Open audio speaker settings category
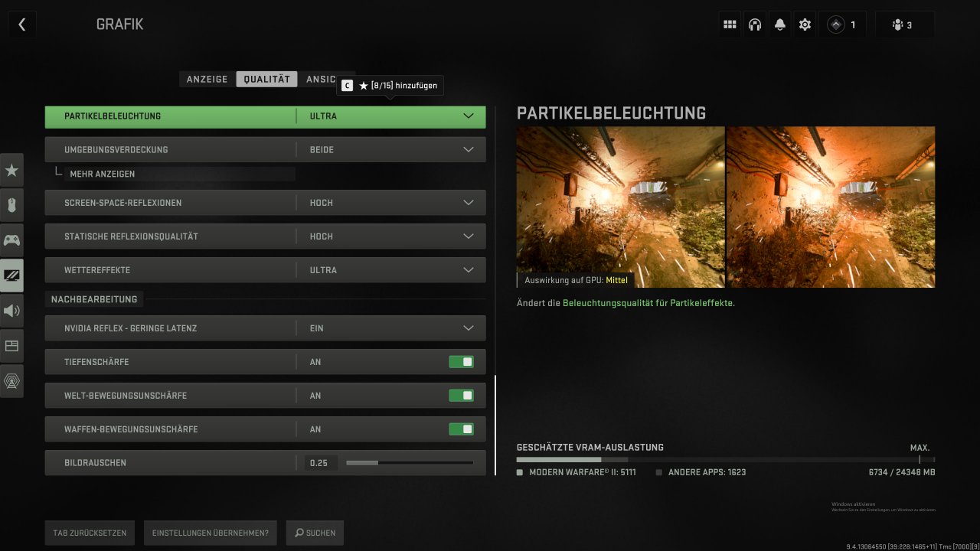 pos(11,311)
